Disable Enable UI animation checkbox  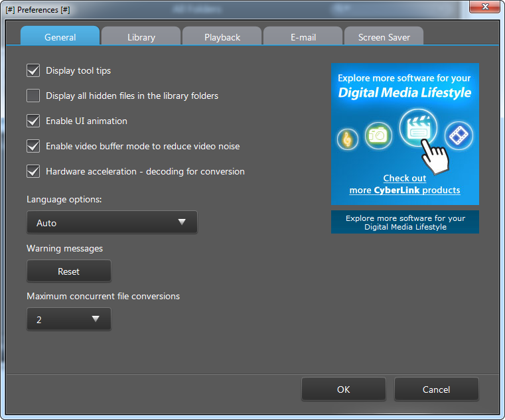pos(33,121)
